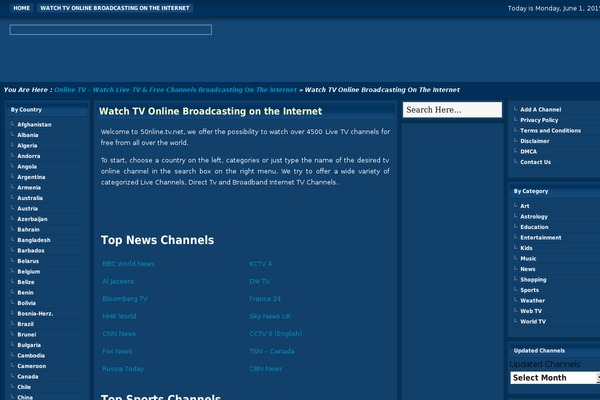Choose Austria from By Country
This screenshot has height=400, width=600.
[28, 209]
